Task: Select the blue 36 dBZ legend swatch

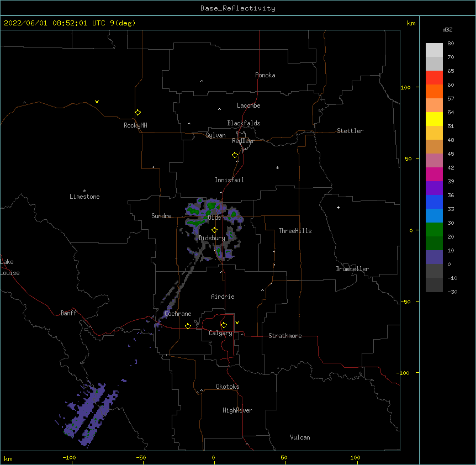Action: (x=434, y=202)
